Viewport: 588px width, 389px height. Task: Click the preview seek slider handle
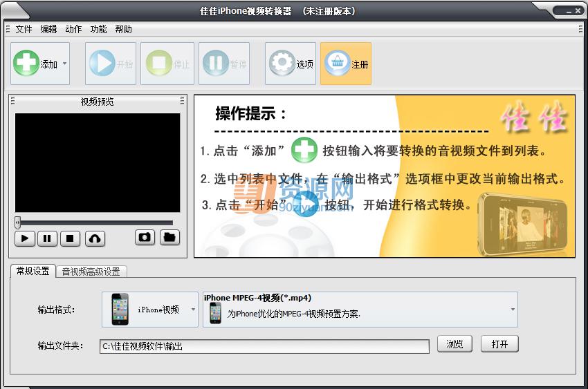tap(17, 222)
